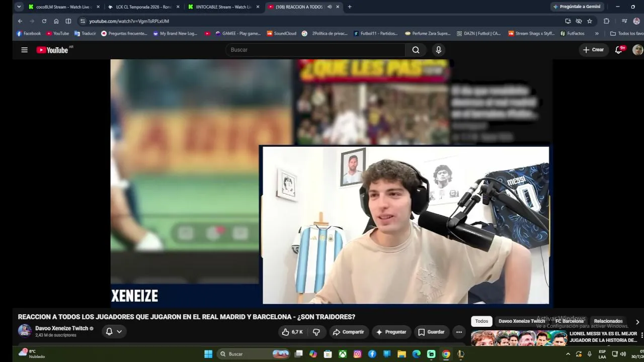Click the Compartir share button
The width and height of the screenshot is (644, 362).
click(x=348, y=332)
